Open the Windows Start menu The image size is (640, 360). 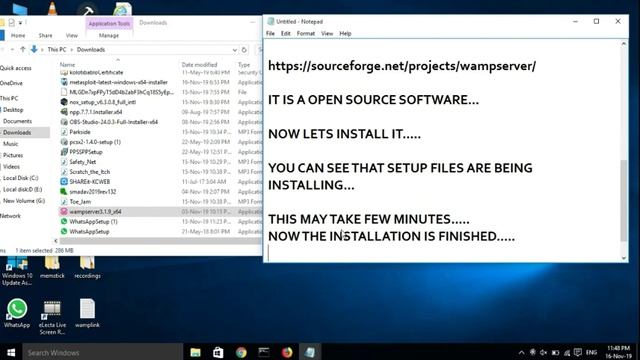point(11,352)
